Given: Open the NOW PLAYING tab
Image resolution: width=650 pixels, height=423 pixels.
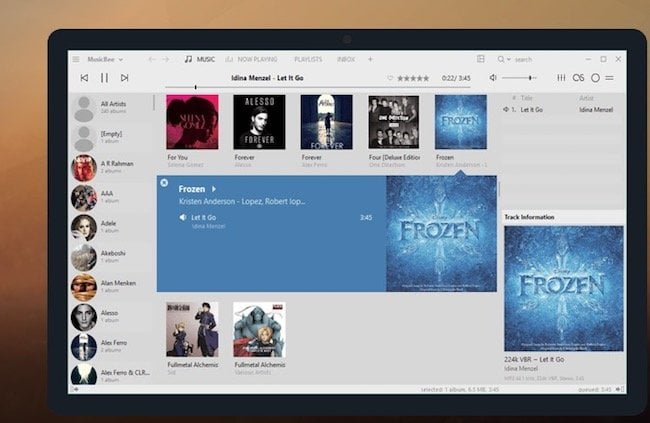Looking at the screenshot, I should [252, 59].
